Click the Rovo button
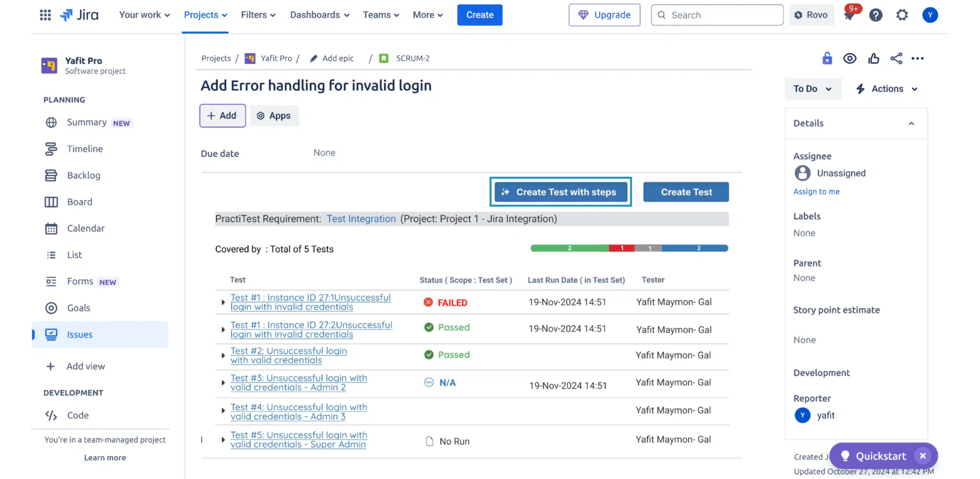 811,15
